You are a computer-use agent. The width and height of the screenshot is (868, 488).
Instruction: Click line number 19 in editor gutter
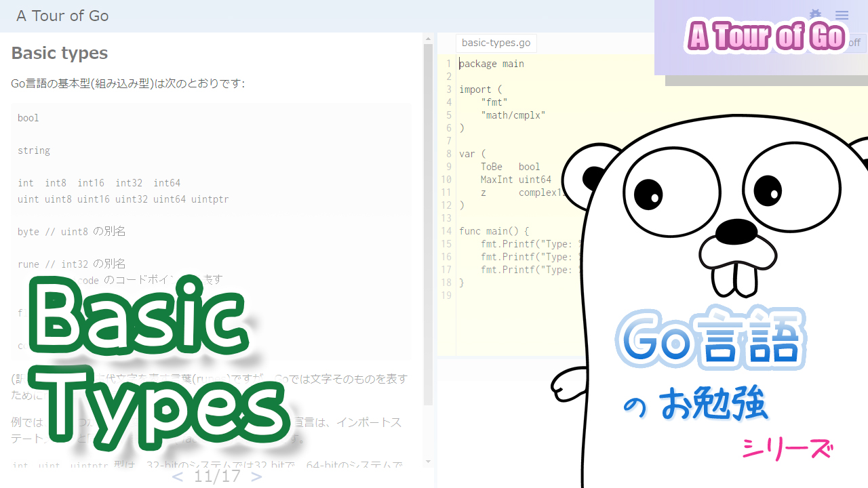coord(446,296)
